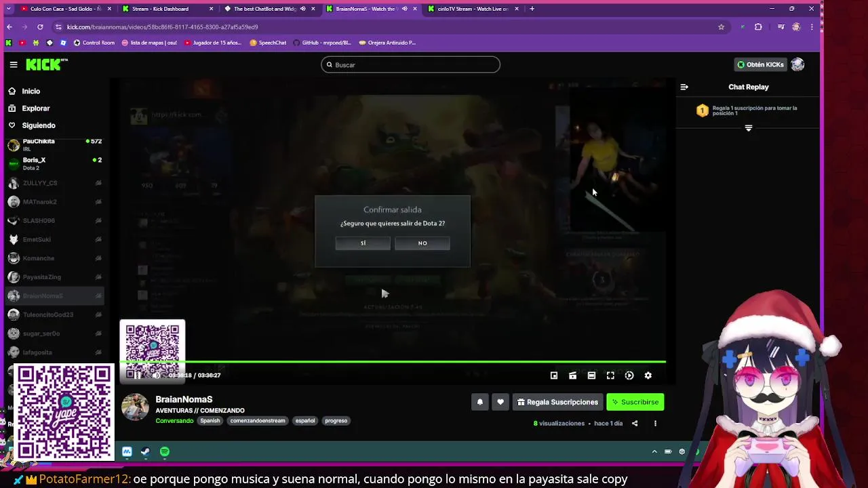Click the Conversando category link
The width and height of the screenshot is (868, 488).
[x=174, y=421]
